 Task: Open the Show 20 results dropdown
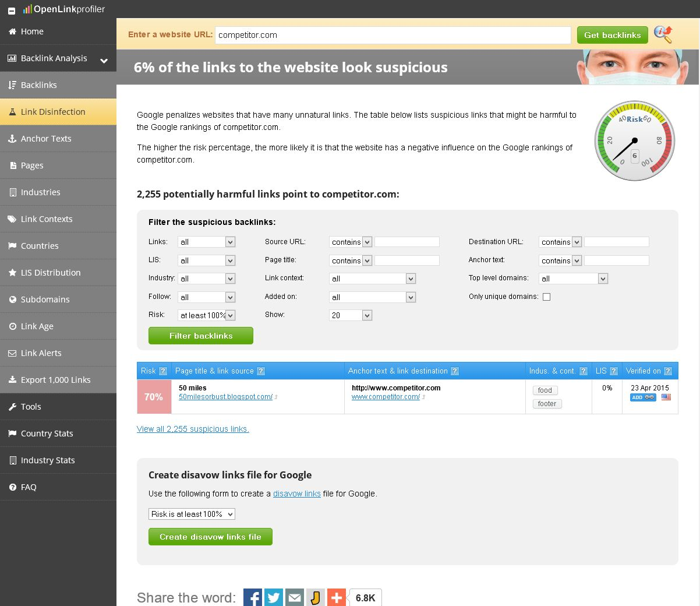pos(351,315)
